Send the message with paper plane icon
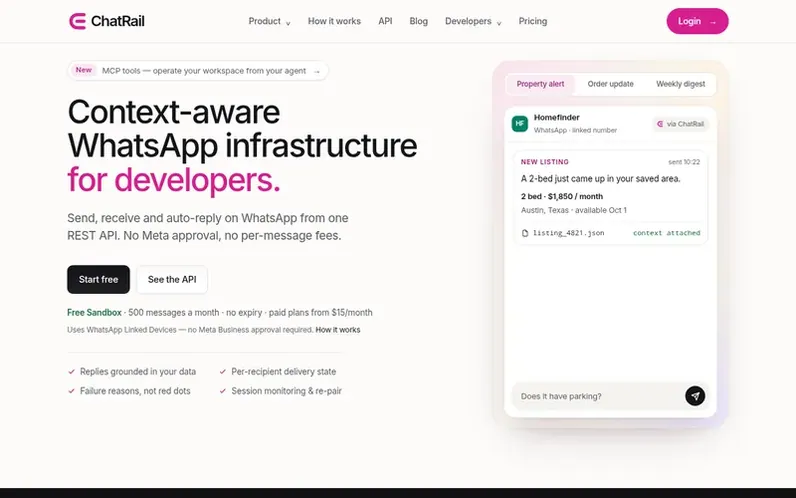The image size is (796, 498). tap(694, 396)
